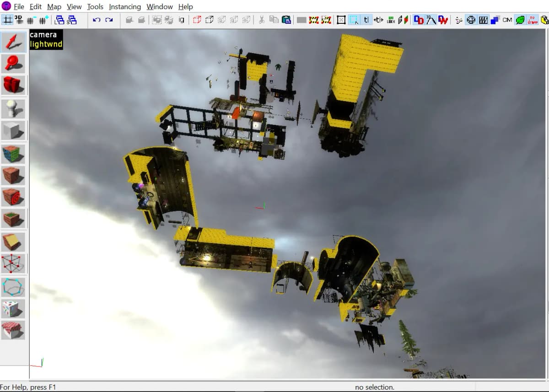This screenshot has width=549, height=392.
Task: Open the Help menu
Action: [186, 7]
